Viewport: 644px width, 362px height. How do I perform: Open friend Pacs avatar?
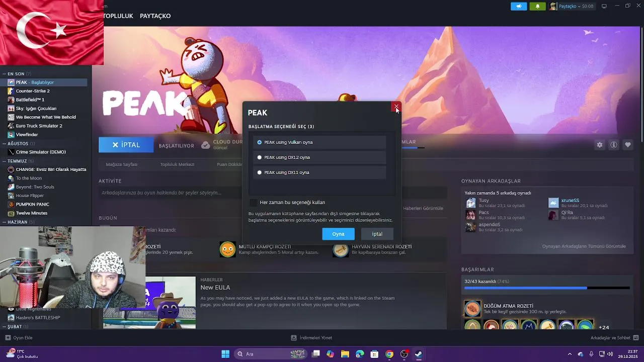coord(470,215)
